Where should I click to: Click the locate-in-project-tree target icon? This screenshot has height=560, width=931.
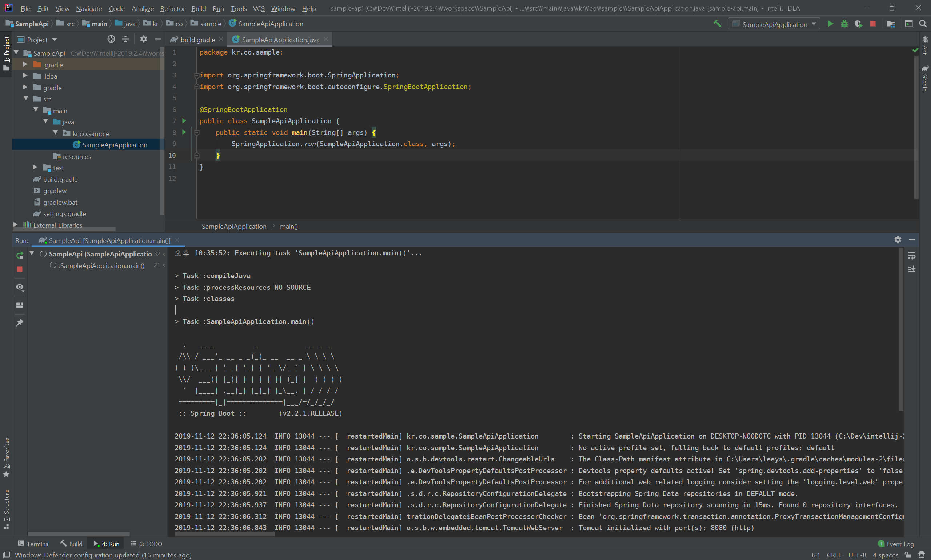111,39
